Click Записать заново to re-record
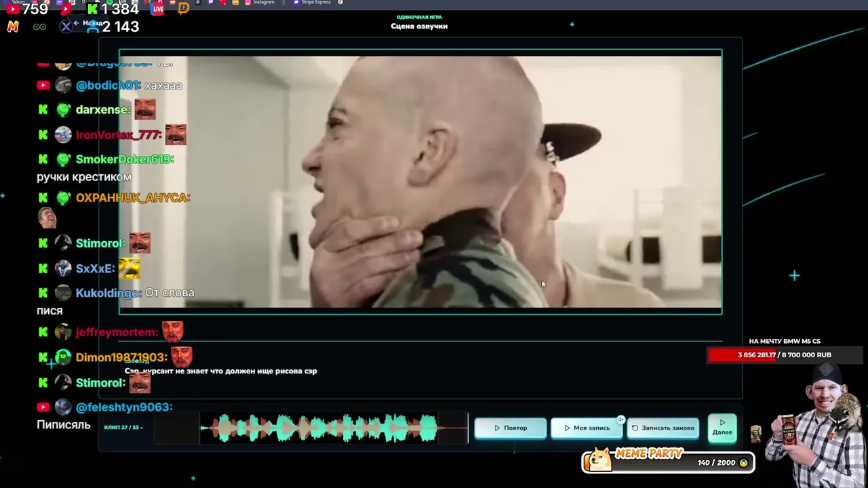The image size is (868, 488). tap(663, 428)
